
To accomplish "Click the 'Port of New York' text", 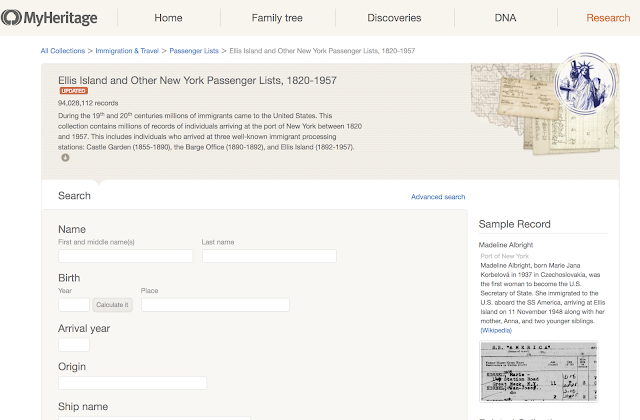I will click(x=504, y=256).
